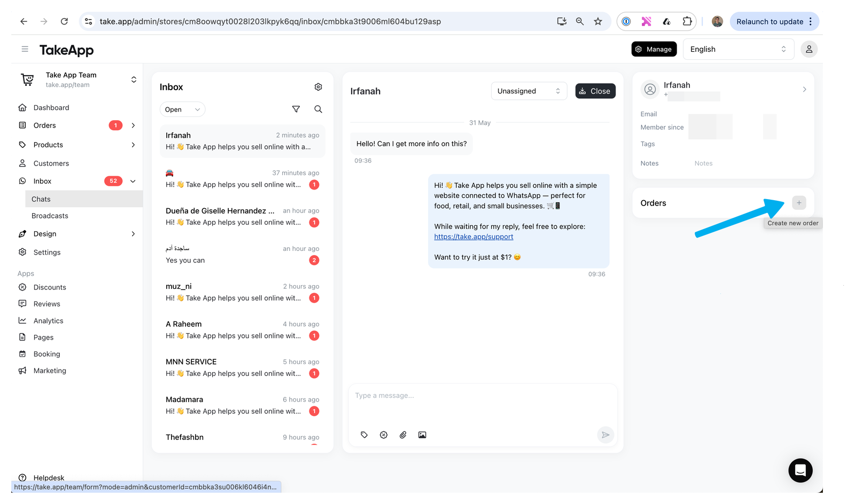The image size is (855, 504).
Task: Select Chats under Inbox
Action: [x=84, y=199]
